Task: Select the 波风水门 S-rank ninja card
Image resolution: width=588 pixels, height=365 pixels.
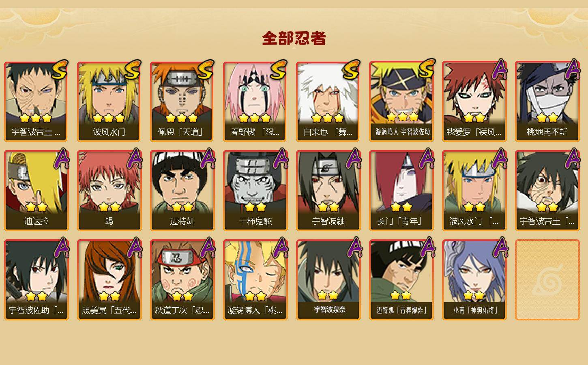Action: (x=109, y=101)
